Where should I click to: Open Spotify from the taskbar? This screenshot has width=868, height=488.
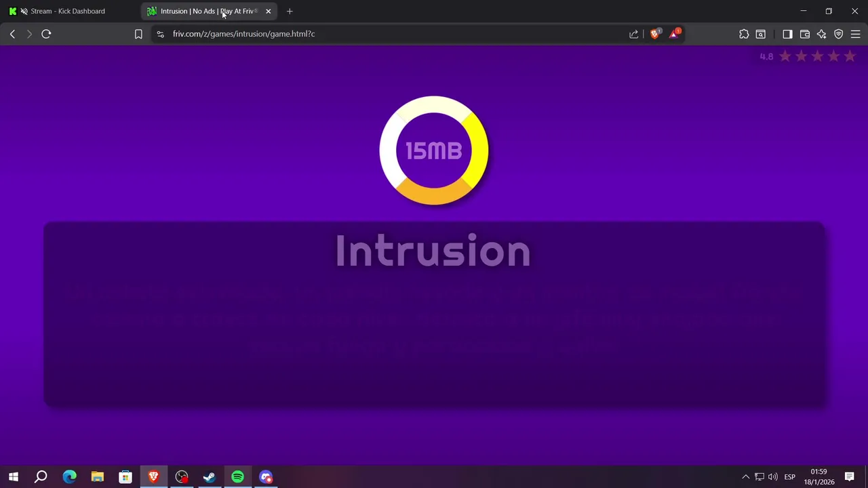tap(237, 477)
